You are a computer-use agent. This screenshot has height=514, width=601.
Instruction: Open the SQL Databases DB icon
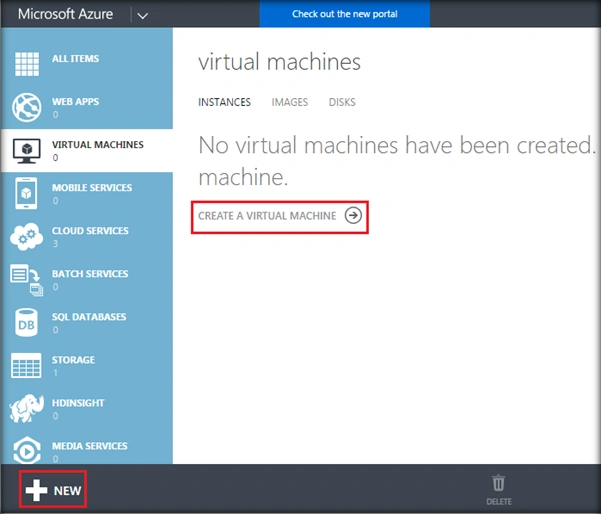(x=26, y=323)
